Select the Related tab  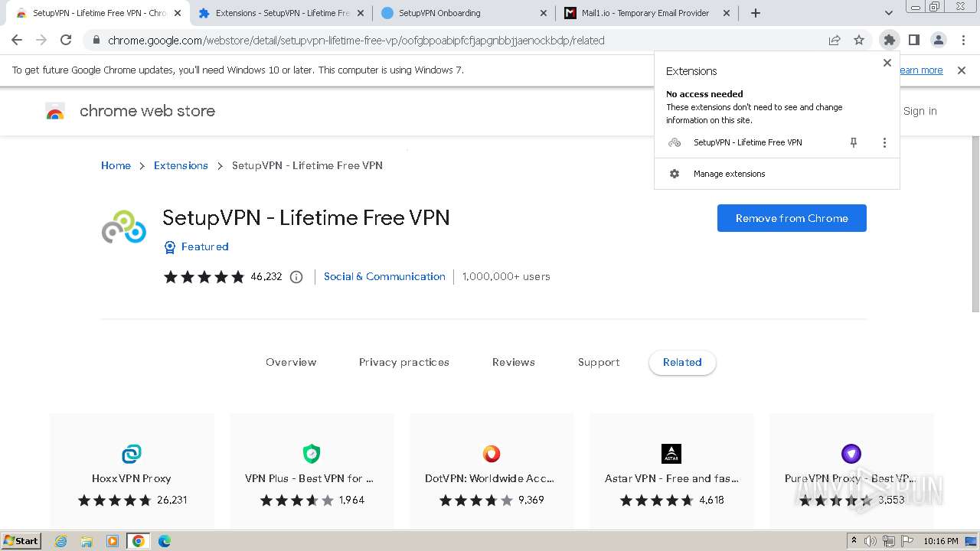coord(682,362)
